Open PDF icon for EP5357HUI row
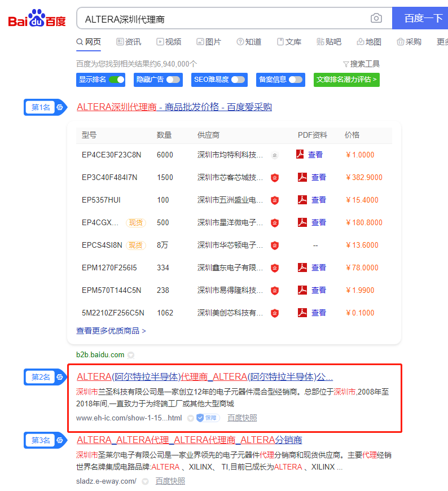This screenshot has width=448, height=491. click(x=302, y=200)
